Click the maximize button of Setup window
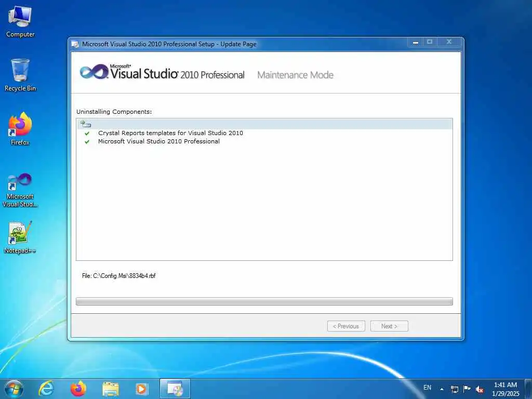 pos(430,42)
